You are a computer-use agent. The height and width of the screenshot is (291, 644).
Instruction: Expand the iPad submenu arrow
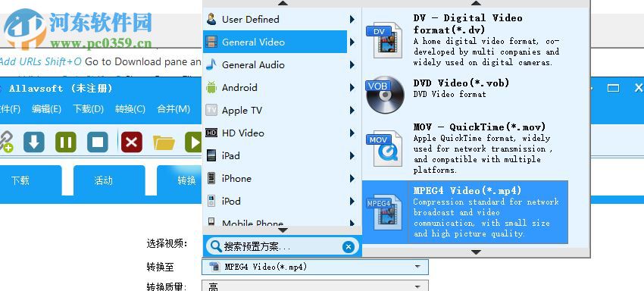352,156
